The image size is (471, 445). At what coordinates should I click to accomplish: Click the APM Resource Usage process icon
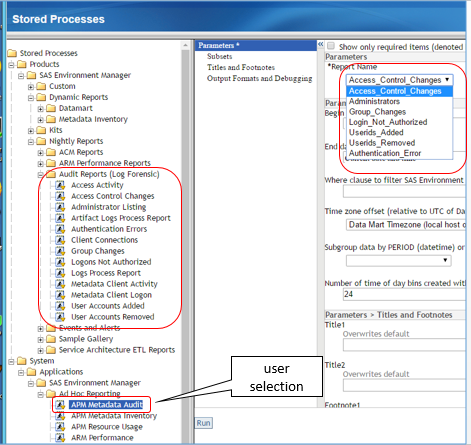(x=60, y=427)
